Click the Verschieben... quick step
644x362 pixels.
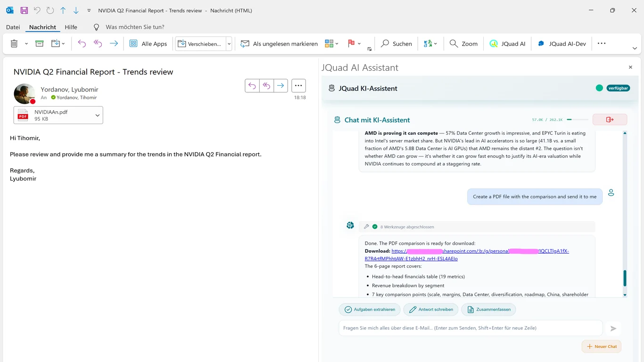tap(200, 44)
